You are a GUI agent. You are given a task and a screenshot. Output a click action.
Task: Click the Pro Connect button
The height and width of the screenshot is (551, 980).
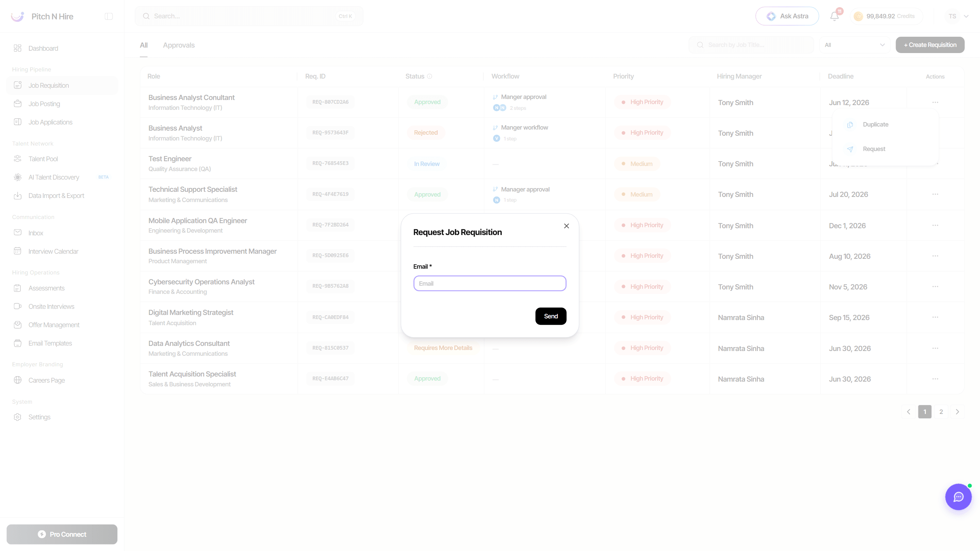click(x=62, y=534)
